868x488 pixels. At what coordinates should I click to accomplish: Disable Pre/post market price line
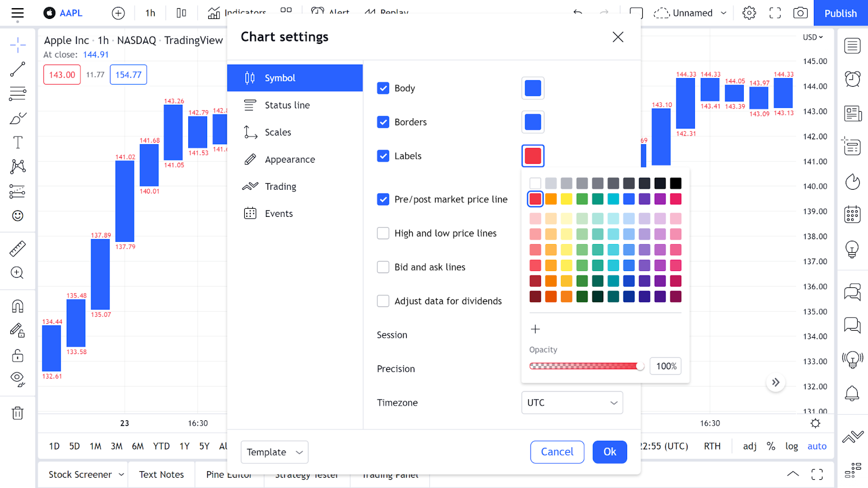click(x=383, y=200)
